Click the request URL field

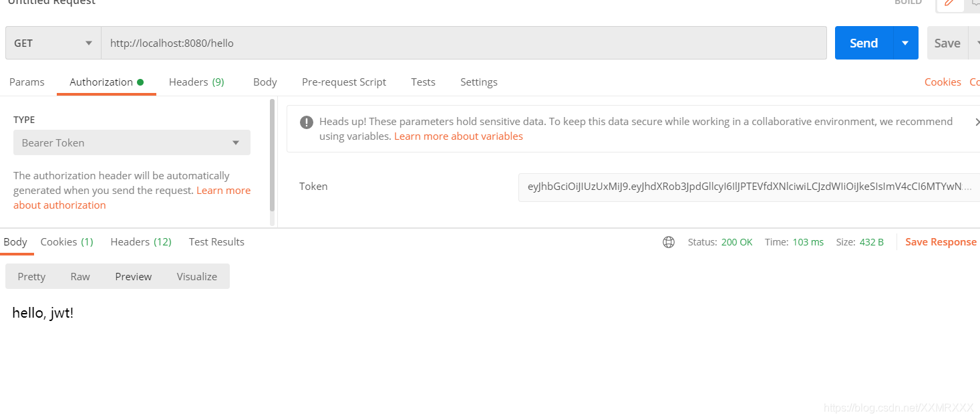click(464, 43)
